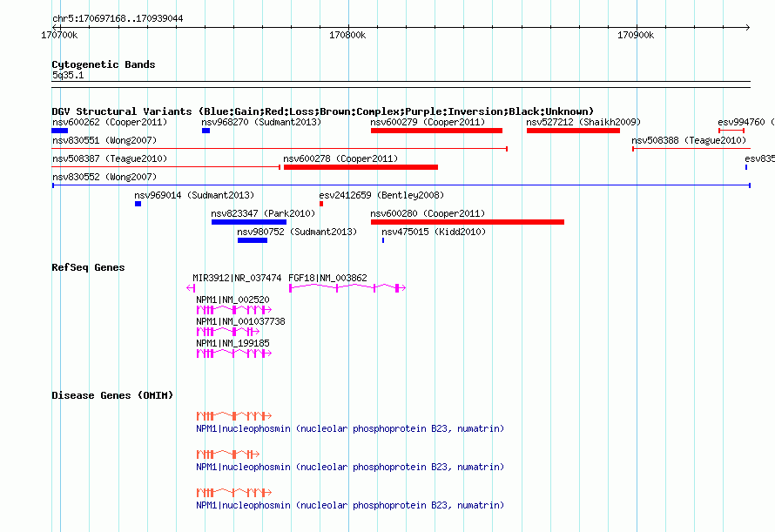Click the nsv823347 blue gain bar
This screenshot has width=775, height=532.
pyautogui.click(x=249, y=222)
